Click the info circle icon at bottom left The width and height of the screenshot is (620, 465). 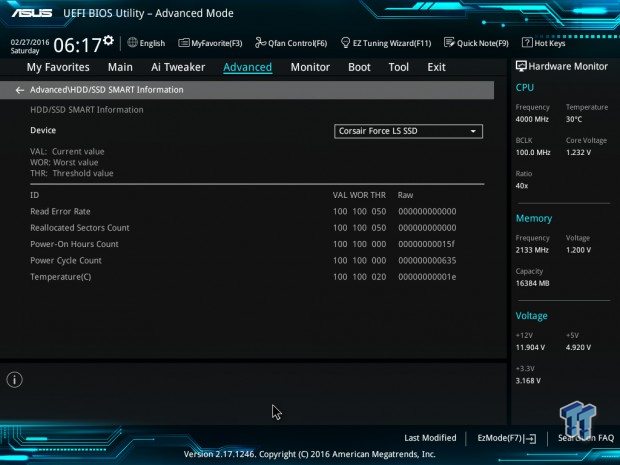point(15,380)
